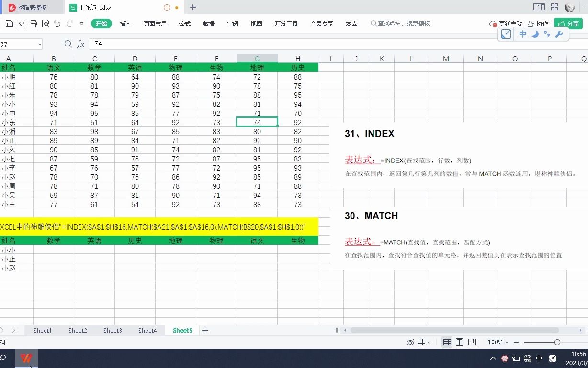Open the Print icon
This screenshot has height=368, width=588.
pos(34,23)
